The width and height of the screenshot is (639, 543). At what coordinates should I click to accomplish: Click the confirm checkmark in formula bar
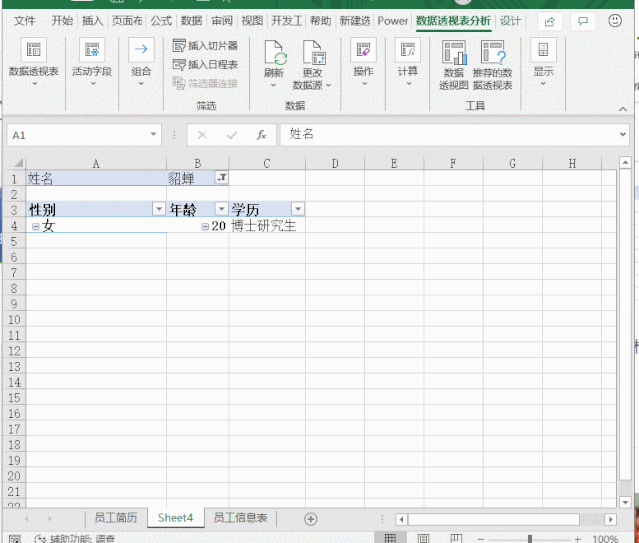coord(232,135)
